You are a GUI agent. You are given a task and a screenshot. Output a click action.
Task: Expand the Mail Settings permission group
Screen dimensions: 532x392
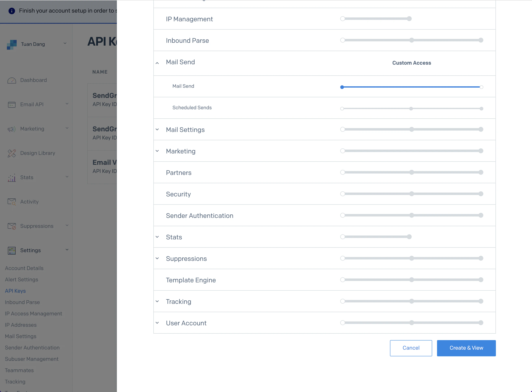click(157, 130)
